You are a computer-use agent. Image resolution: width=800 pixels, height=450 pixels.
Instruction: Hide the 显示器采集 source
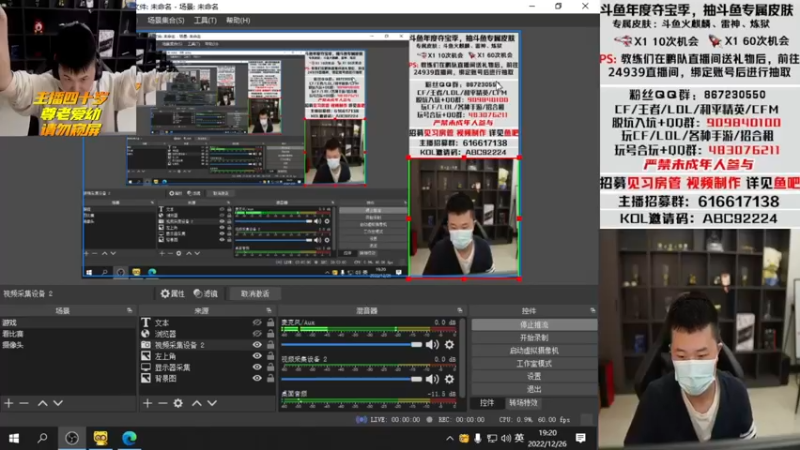257,367
